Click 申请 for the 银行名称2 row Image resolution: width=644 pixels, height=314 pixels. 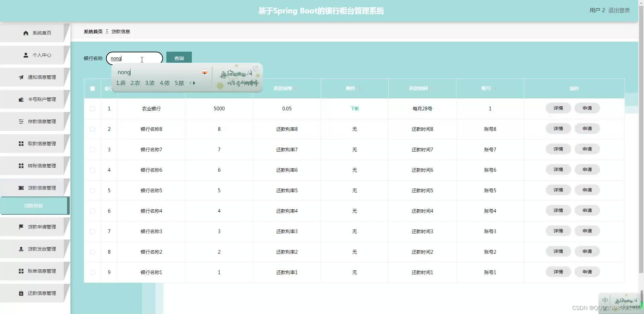587,252
